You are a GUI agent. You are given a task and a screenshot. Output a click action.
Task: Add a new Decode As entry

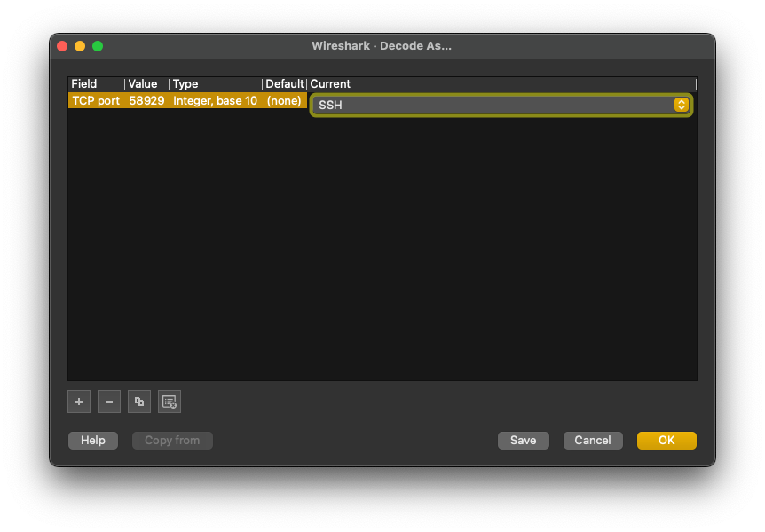click(x=79, y=402)
